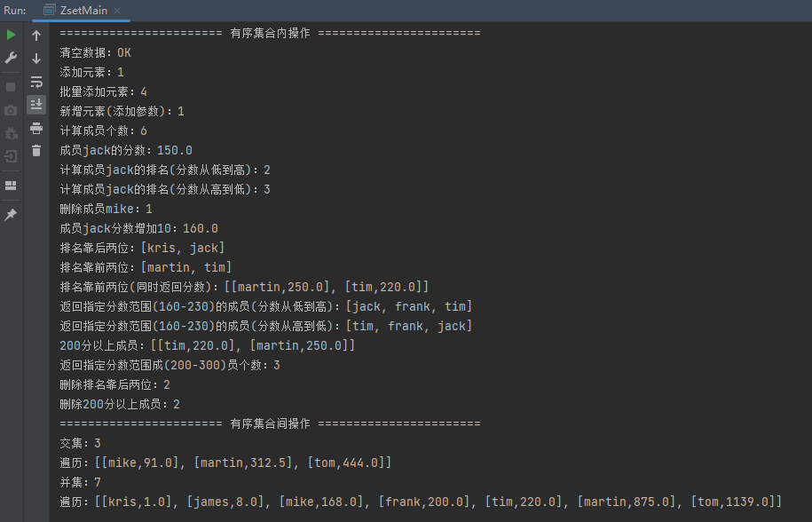Screen dimensions: 812x522
Task: Toggle soft-wrap for console output
Action: (x=36, y=82)
